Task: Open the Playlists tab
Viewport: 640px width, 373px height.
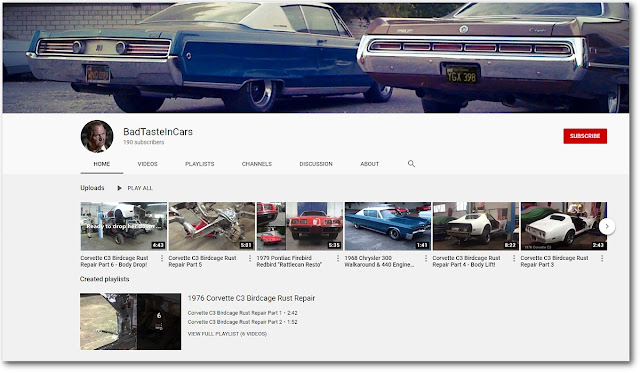Action: click(x=200, y=164)
